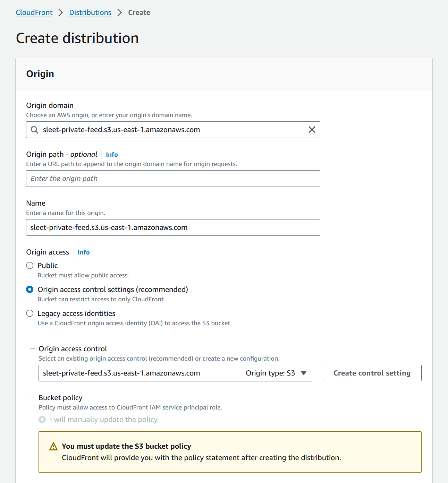Focus the Origin path input field
The width and height of the screenshot is (448, 483).
click(173, 179)
